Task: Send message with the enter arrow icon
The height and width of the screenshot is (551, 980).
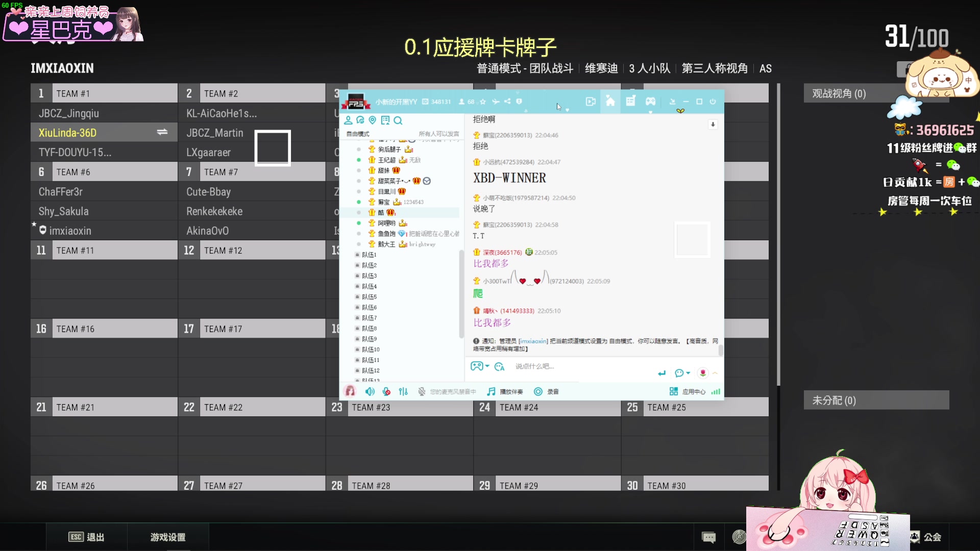Action: click(662, 373)
